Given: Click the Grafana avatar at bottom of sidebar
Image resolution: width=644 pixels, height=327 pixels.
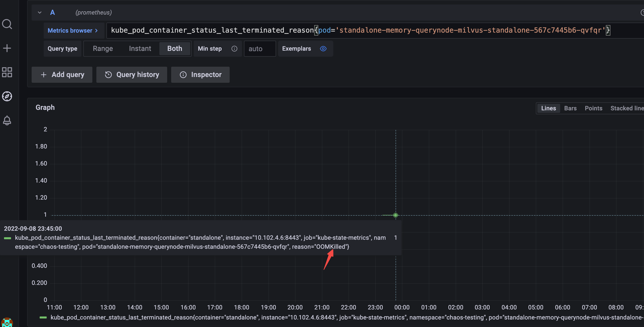Looking at the screenshot, I should coord(8,322).
